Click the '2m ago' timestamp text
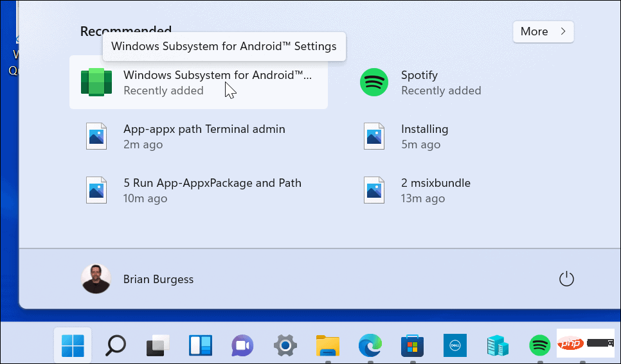The image size is (621, 364). pyautogui.click(x=143, y=145)
